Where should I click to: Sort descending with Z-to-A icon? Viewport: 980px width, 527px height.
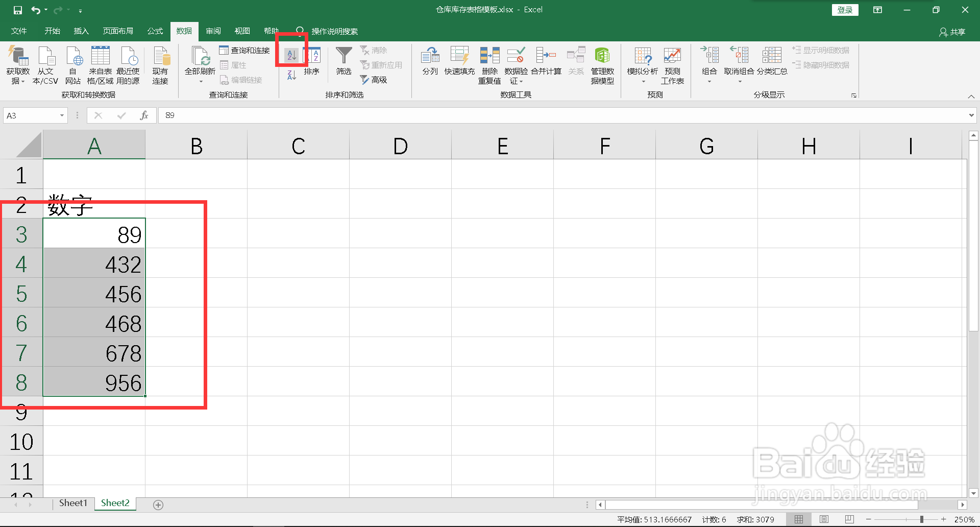coord(291,76)
